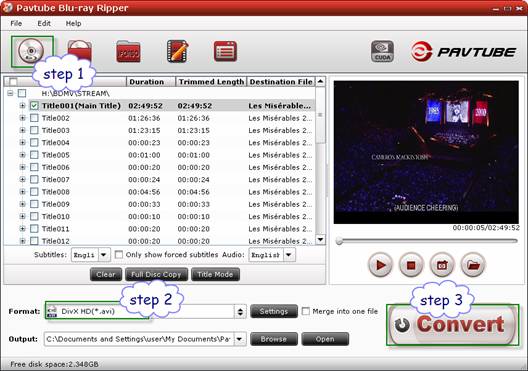Click the preview playback seek slider
This screenshot has width=528, height=371.
point(427,241)
